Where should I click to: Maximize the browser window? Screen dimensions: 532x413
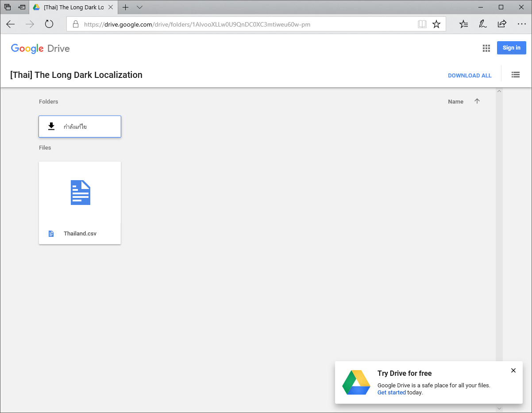(x=501, y=7)
